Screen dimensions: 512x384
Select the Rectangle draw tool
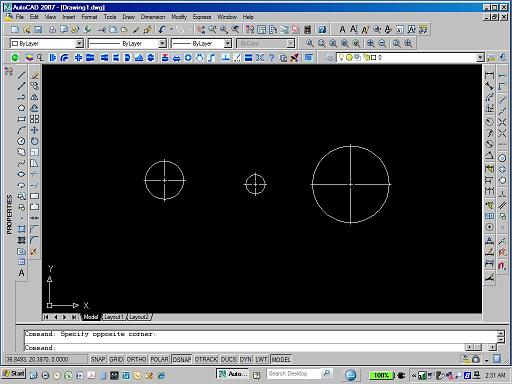tap(21, 119)
